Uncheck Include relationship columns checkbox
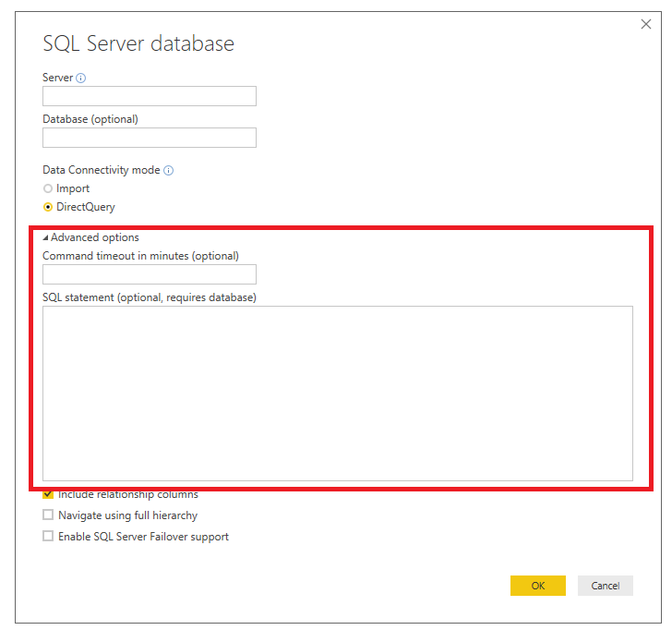The height and width of the screenshot is (630, 672). point(48,494)
